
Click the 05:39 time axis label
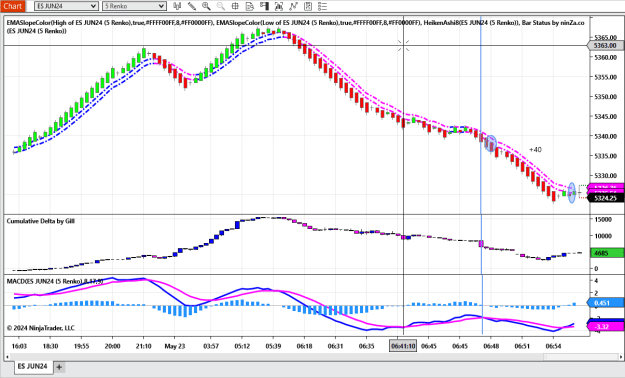coord(273,346)
